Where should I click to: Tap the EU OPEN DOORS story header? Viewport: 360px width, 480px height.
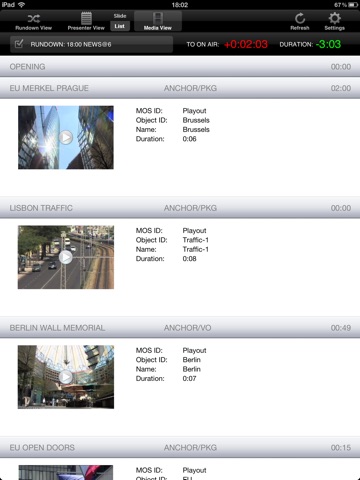tap(180, 447)
